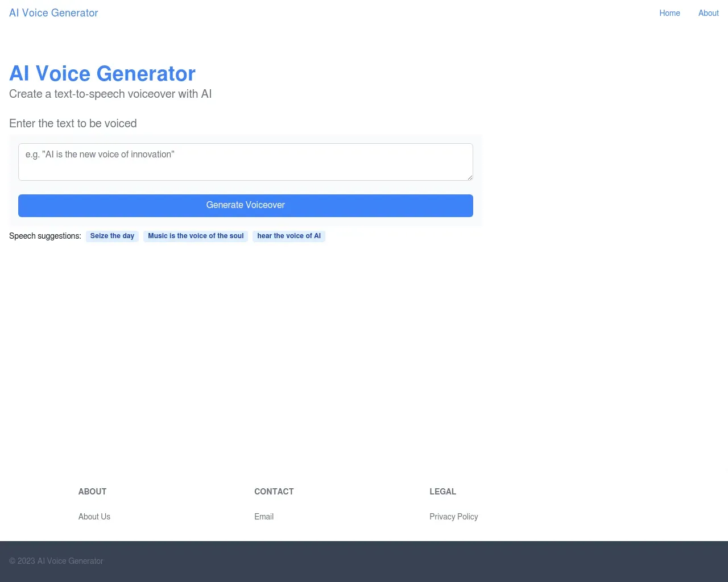Click the AI Voice Generator site logo link
The image size is (728, 582).
coord(53,13)
